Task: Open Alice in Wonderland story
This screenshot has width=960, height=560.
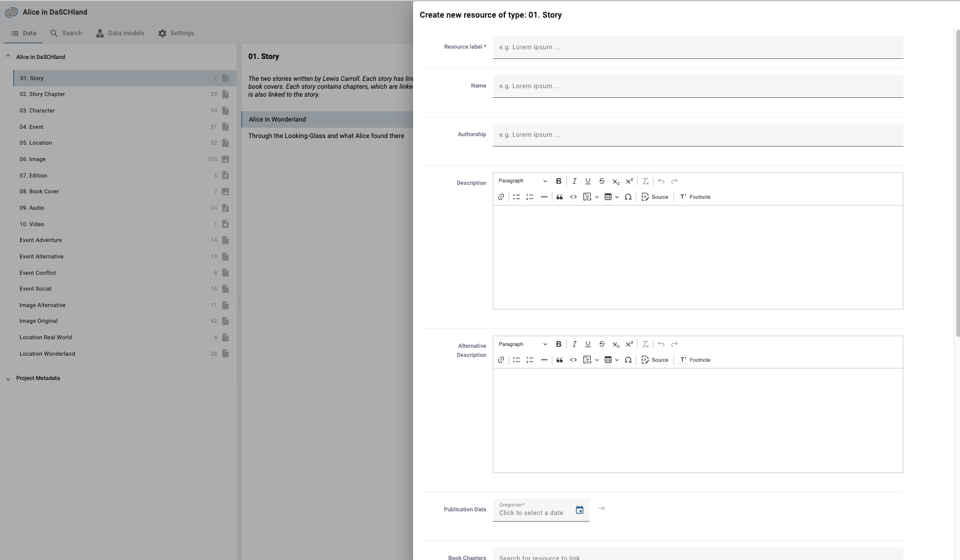Action: coord(327,119)
